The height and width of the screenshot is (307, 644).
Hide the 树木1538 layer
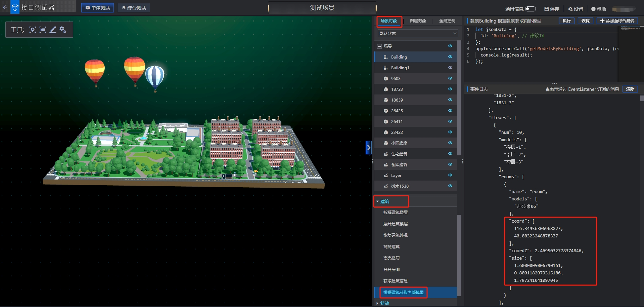tap(450, 186)
